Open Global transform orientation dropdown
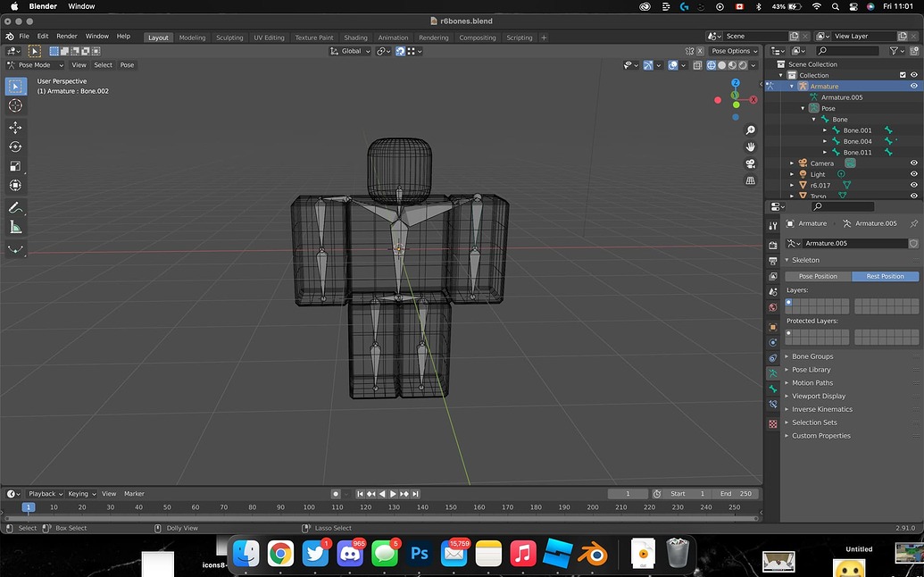Screen dimensions: 924x577 [x=350, y=51]
